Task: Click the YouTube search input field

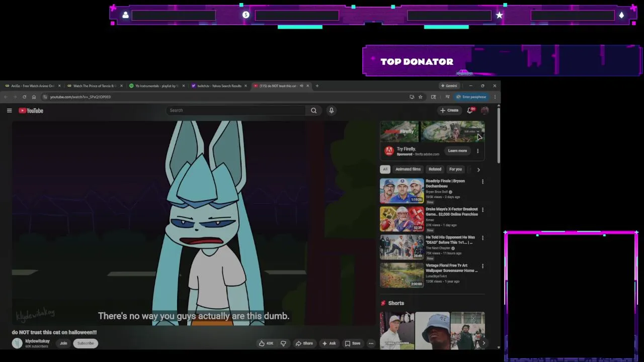Action: click(x=235, y=111)
